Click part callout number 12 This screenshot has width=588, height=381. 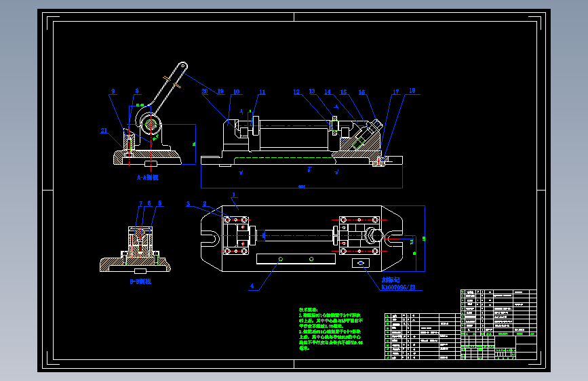tap(296, 92)
